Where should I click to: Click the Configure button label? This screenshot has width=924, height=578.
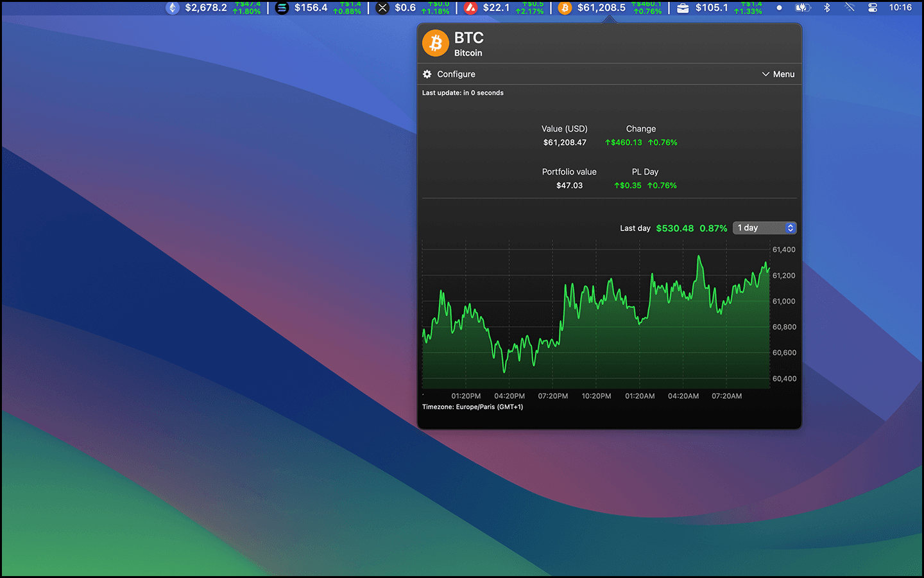point(456,74)
